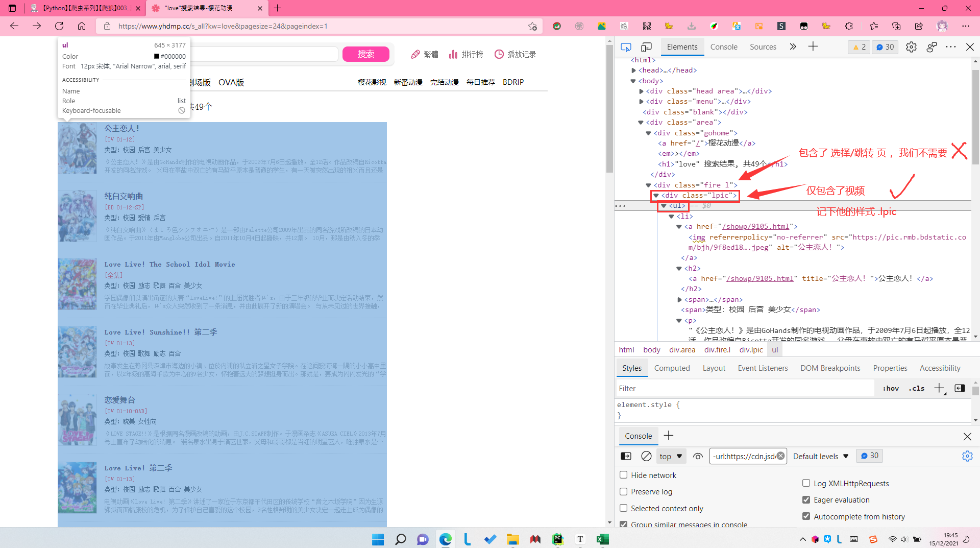Toggle device emulation icon in DevTools
The width and height of the screenshot is (980, 548).
tap(646, 47)
